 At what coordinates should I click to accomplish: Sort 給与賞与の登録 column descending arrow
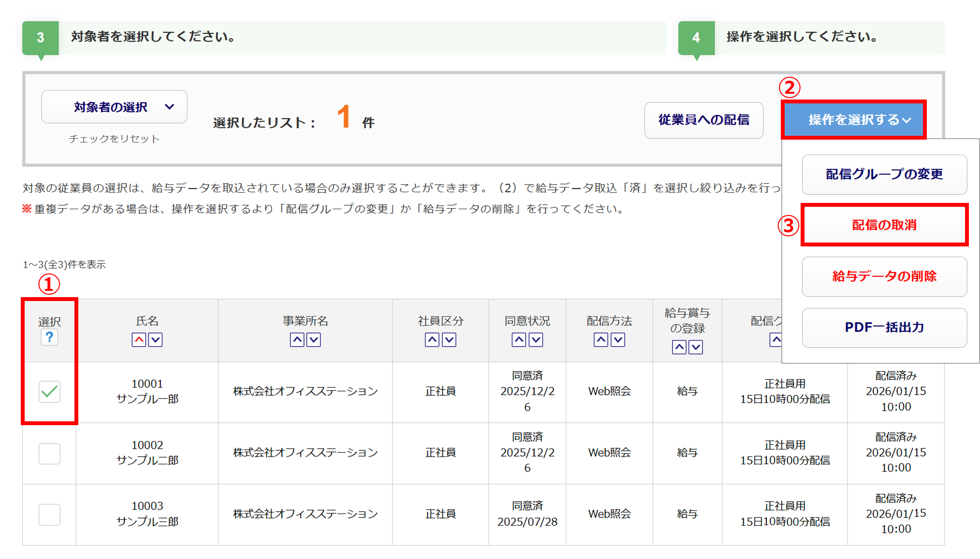(x=695, y=347)
